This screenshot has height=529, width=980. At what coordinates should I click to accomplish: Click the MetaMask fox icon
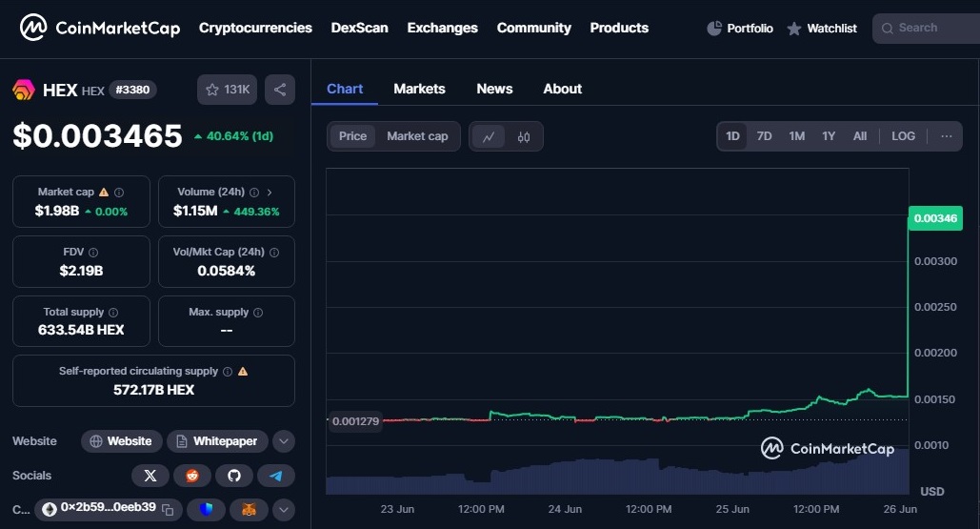point(249,510)
